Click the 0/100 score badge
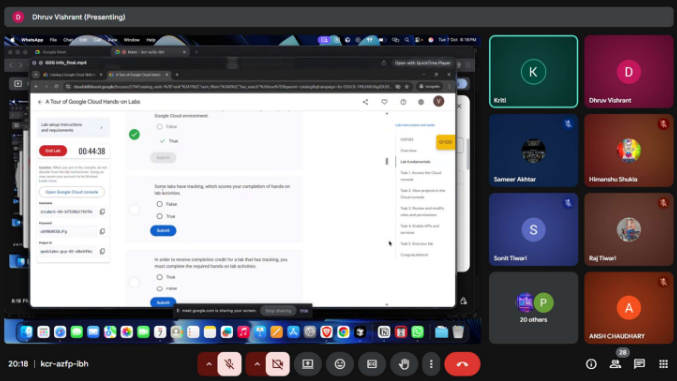 point(445,142)
